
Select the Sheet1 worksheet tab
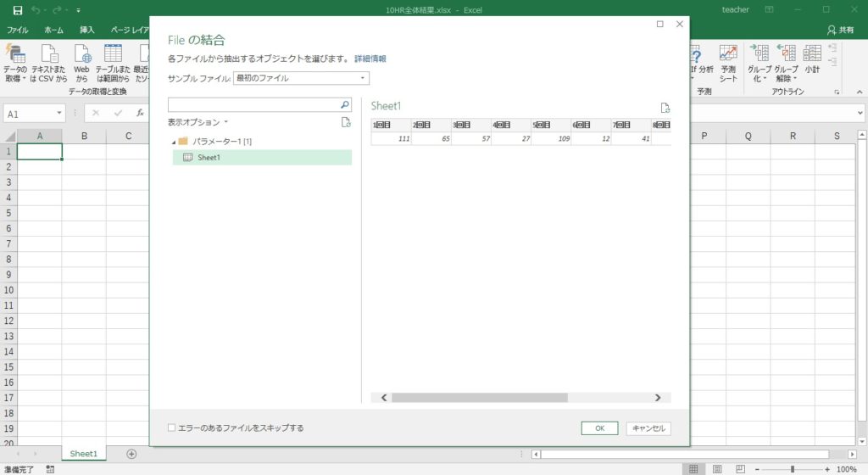(84, 454)
